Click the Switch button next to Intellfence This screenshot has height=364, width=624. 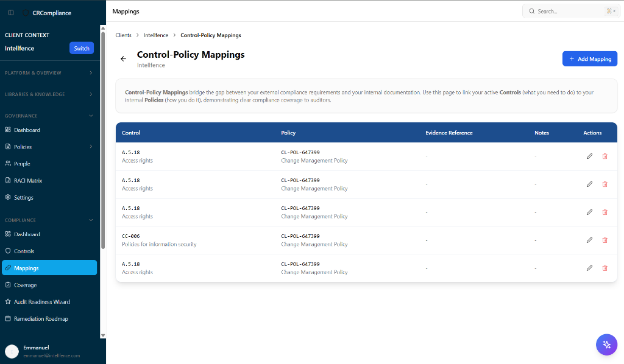tap(81, 48)
